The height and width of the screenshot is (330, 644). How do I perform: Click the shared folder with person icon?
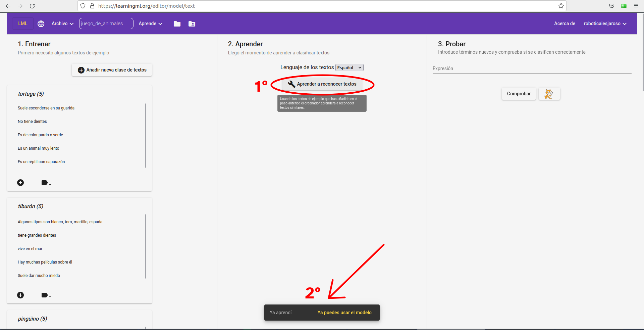point(192,23)
